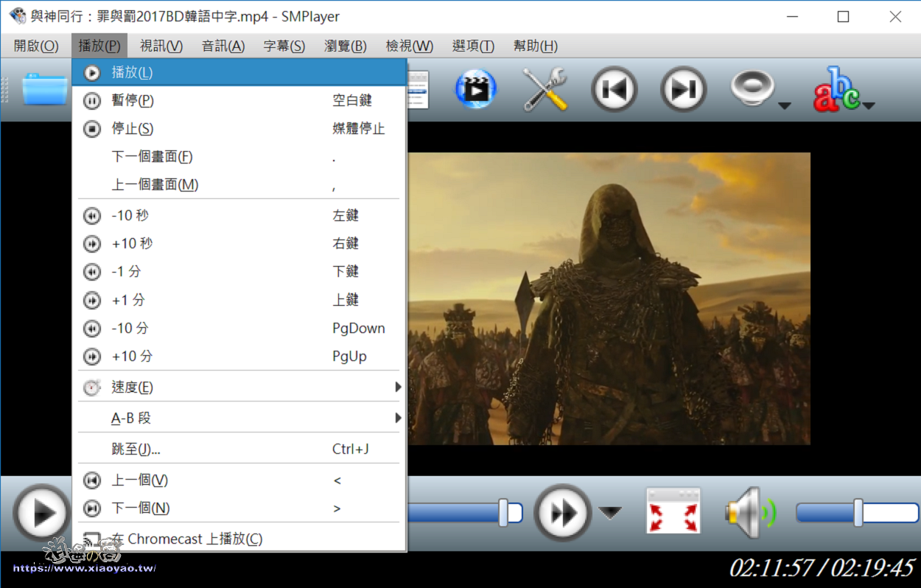Click the SMPlayer title bar app icon
Viewport: 921px width, 588px height.
tap(16, 16)
